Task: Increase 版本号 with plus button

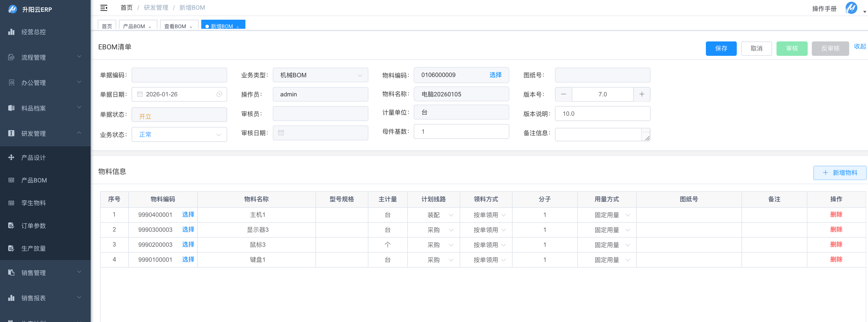Action: click(x=641, y=94)
